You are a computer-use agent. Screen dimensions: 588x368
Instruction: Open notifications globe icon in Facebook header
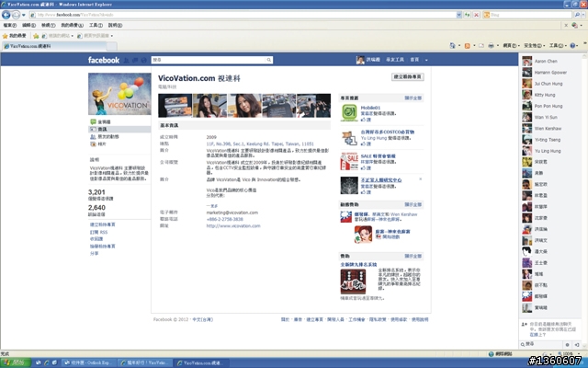pyautogui.click(x=143, y=60)
